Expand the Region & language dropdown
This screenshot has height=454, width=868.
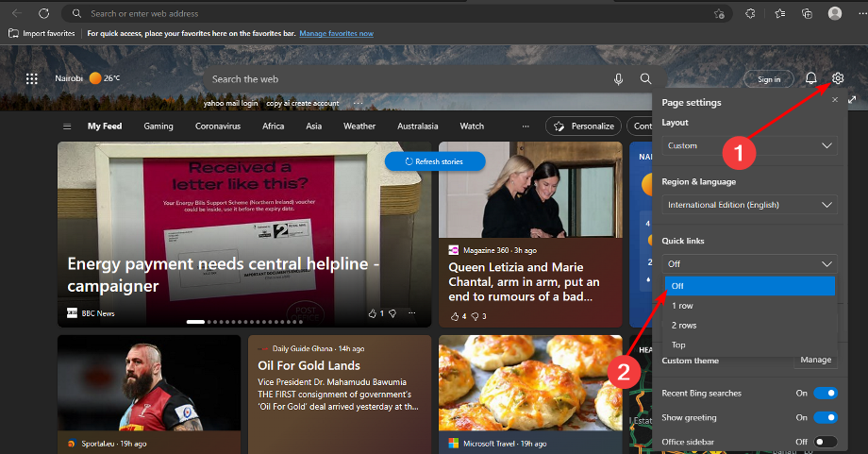point(749,205)
